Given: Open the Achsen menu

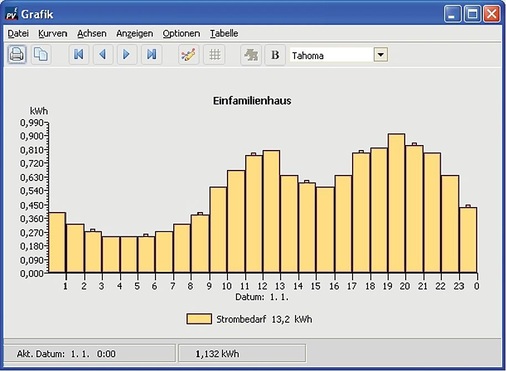Looking at the screenshot, I should [x=92, y=33].
